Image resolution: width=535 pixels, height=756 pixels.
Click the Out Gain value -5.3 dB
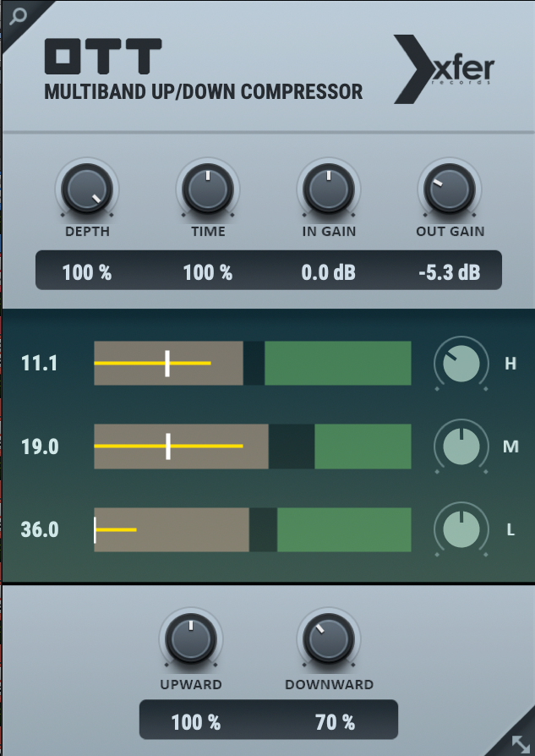tap(450, 272)
